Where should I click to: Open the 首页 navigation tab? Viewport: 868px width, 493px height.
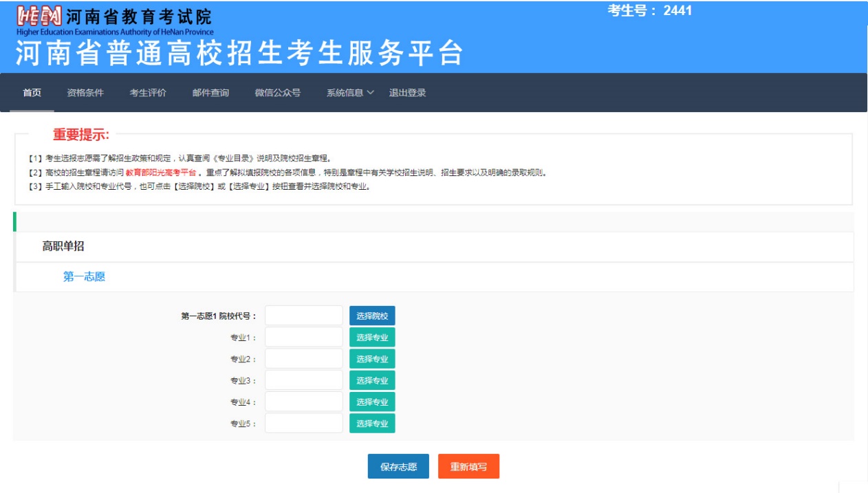pos(32,93)
